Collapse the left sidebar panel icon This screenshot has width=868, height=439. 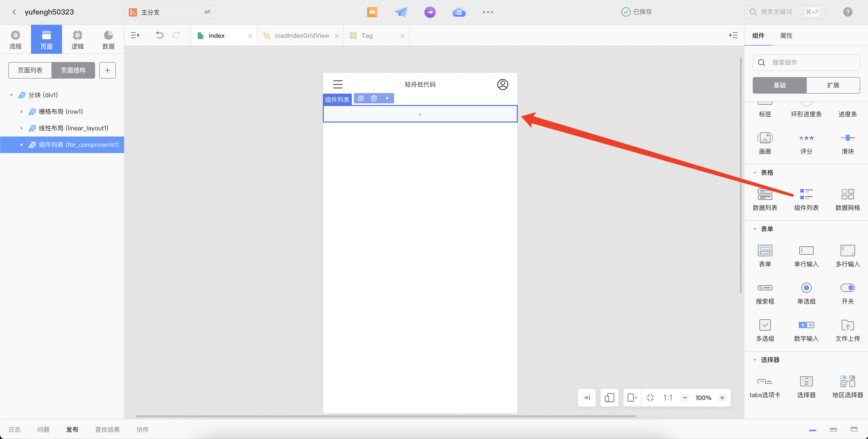tap(135, 35)
